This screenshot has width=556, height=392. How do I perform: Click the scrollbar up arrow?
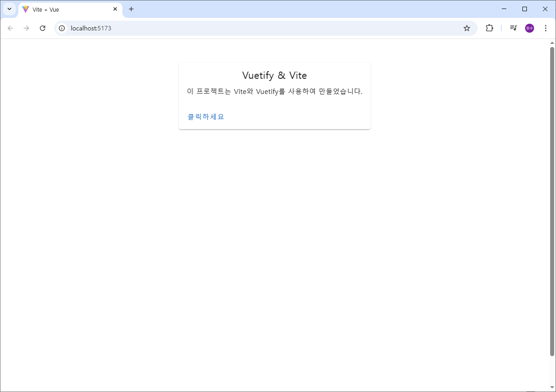[552, 43]
